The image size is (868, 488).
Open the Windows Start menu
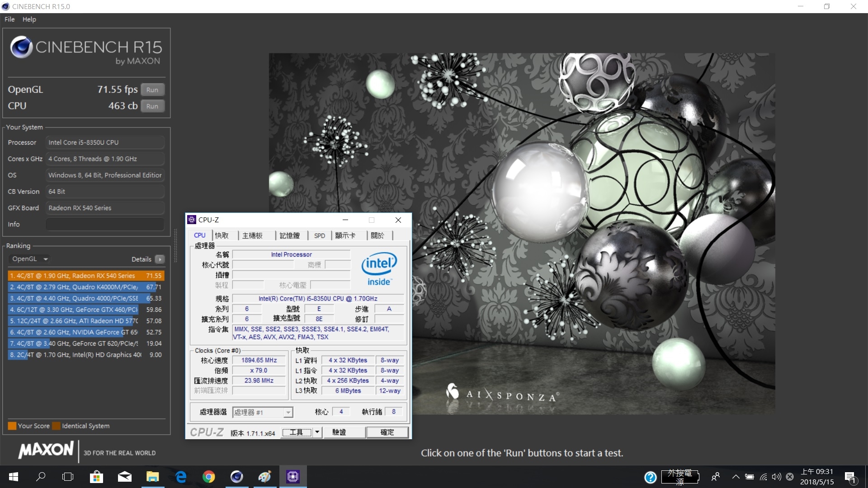point(14,477)
